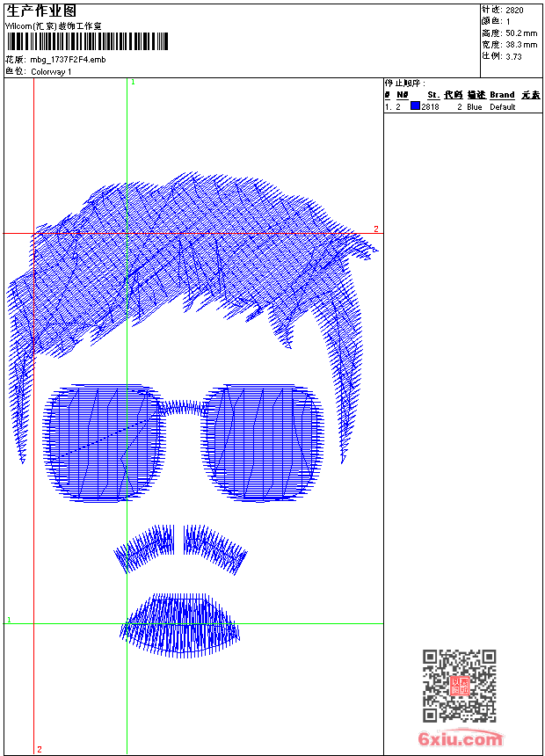Click the sunglasses bridge stitching

pos(183,407)
